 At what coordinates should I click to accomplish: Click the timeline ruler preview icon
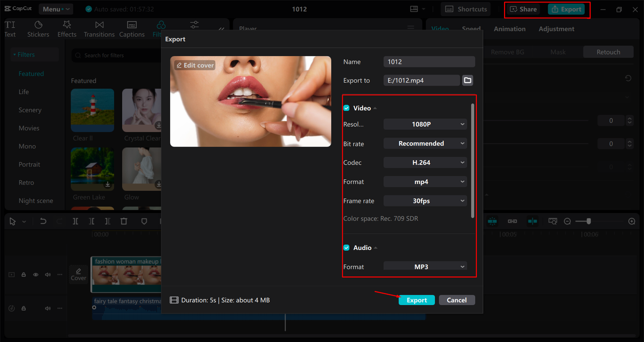[x=552, y=221]
